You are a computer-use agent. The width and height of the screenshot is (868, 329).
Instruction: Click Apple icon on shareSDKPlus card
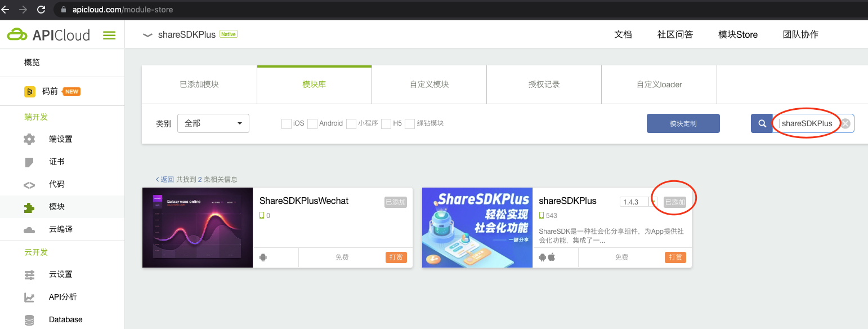point(552,257)
